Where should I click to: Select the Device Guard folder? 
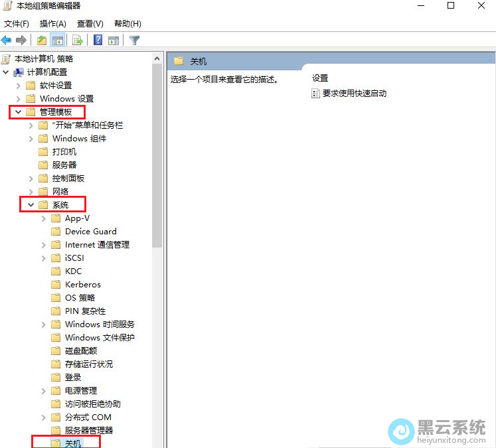pos(90,231)
